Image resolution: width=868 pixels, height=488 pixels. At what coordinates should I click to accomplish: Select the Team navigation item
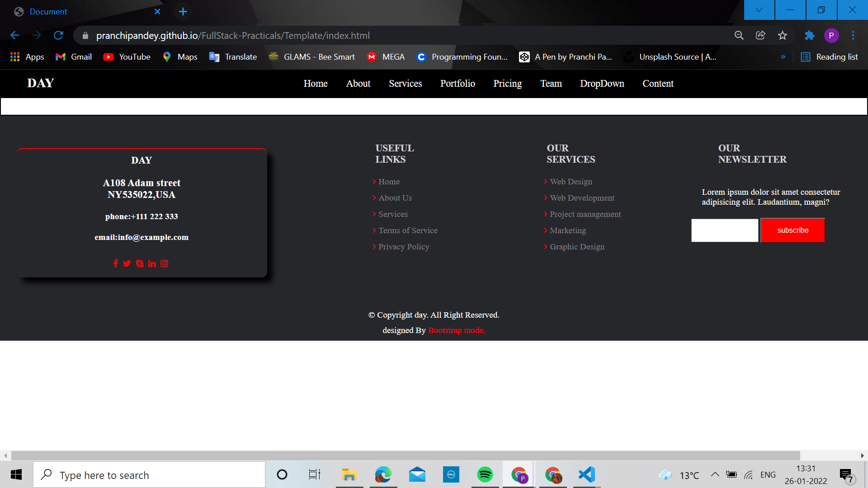coord(551,84)
